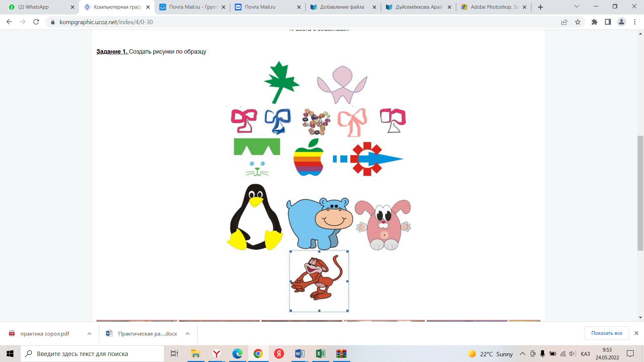
Task: Open red Yandex icon on taskbar
Action: 279,354
